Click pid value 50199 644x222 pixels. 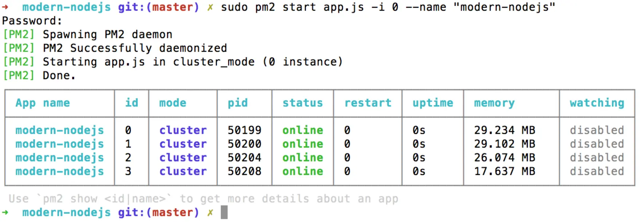[244, 130]
